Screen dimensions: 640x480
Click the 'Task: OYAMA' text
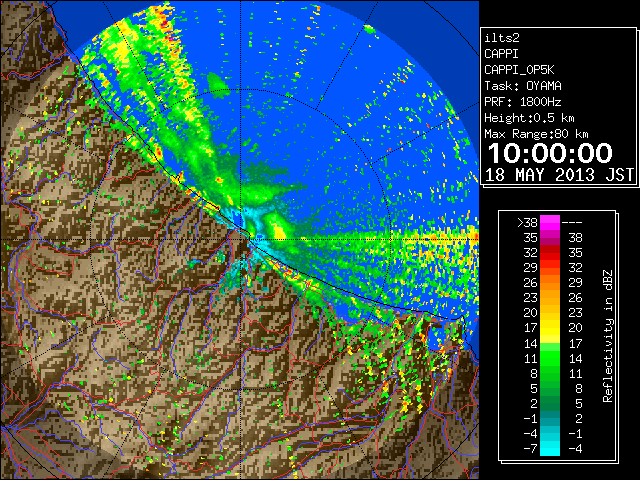pyautogui.click(x=523, y=86)
